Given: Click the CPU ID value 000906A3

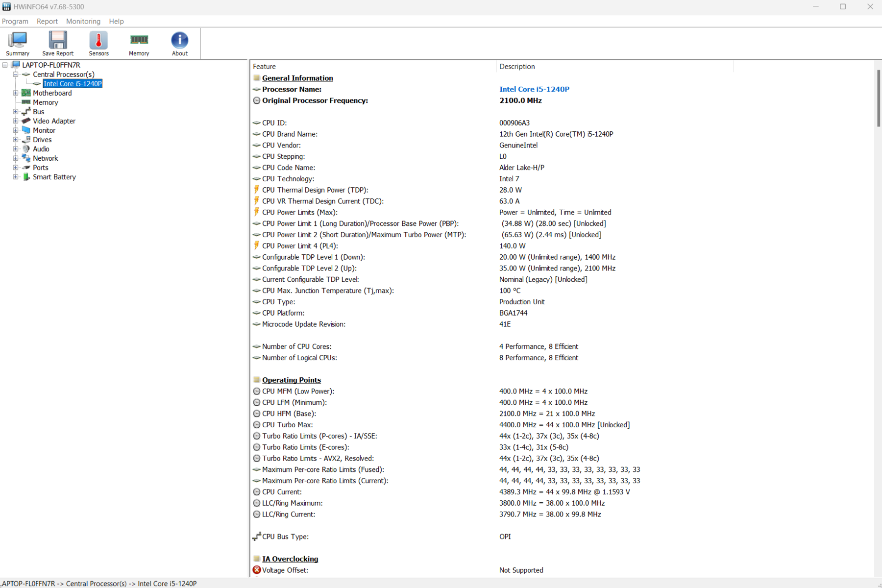Looking at the screenshot, I should tap(514, 123).
